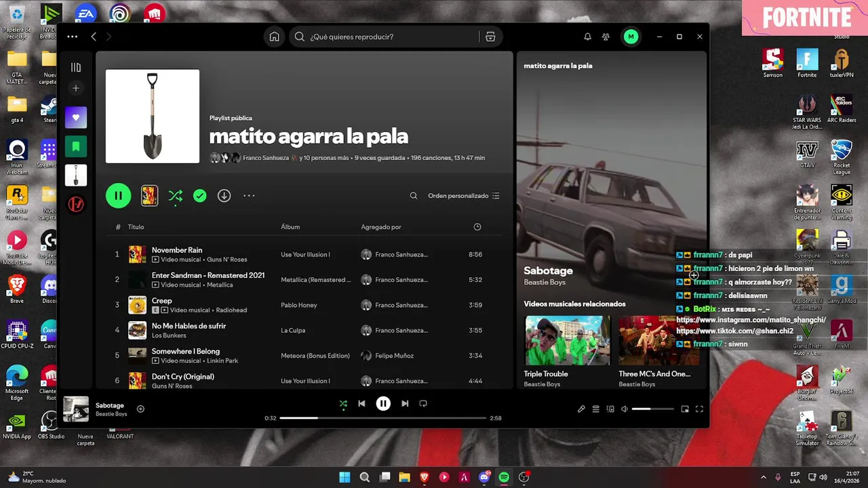Mute with the volume speaker icon
The width and height of the screenshot is (868, 488).
(x=625, y=409)
